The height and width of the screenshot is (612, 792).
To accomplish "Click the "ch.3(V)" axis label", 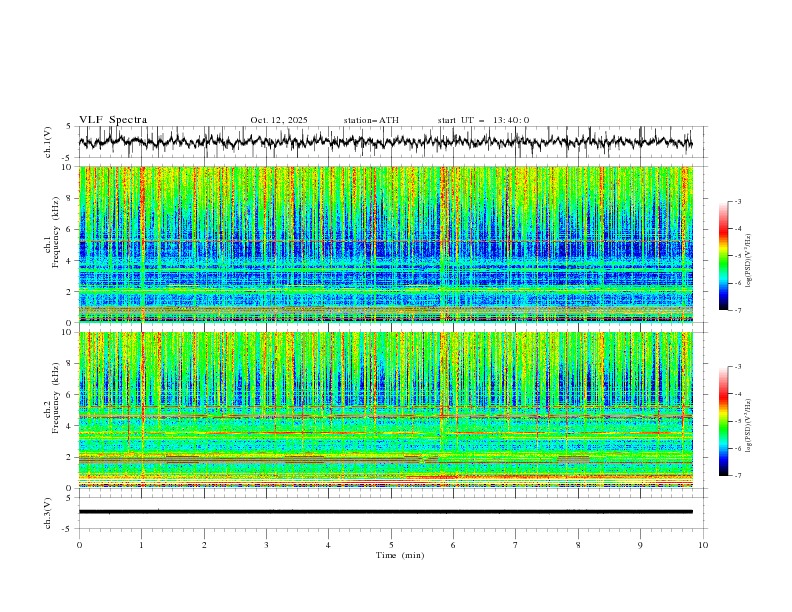I will (48, 513).
